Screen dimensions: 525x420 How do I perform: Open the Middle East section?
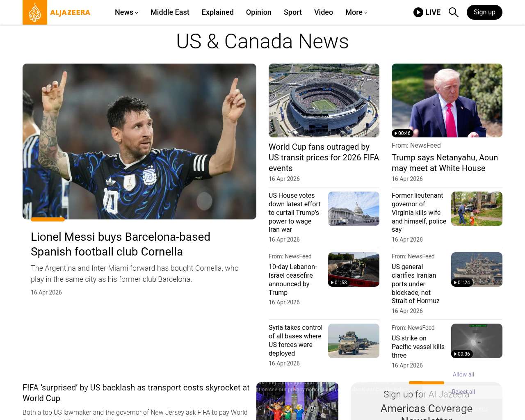[x=170, y=12]
